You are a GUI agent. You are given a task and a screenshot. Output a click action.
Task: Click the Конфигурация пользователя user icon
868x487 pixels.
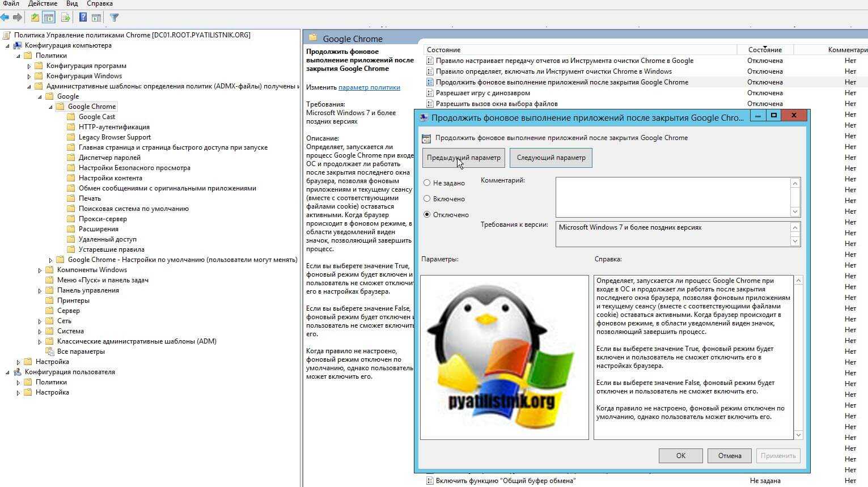click(x=18, y=372)
